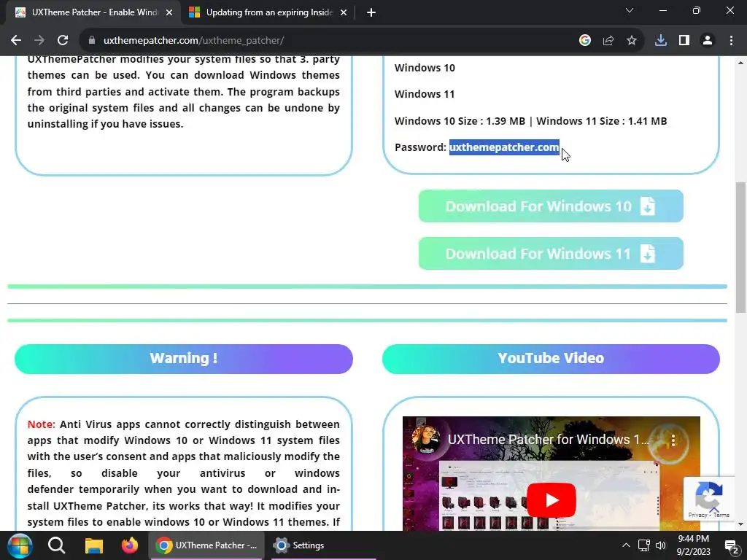Open File Explorer from the taskbar

[94, 545]
